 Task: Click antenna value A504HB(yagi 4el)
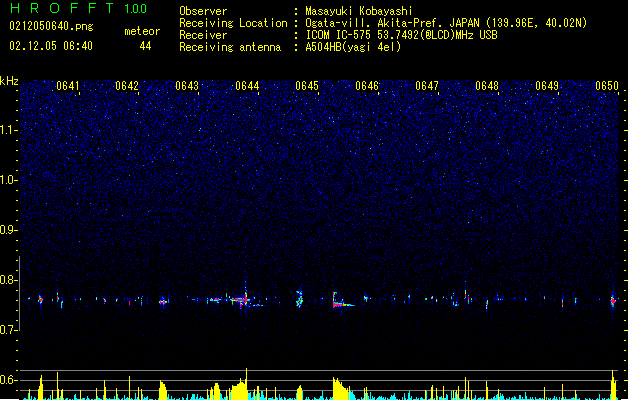[x=353, y=47]
